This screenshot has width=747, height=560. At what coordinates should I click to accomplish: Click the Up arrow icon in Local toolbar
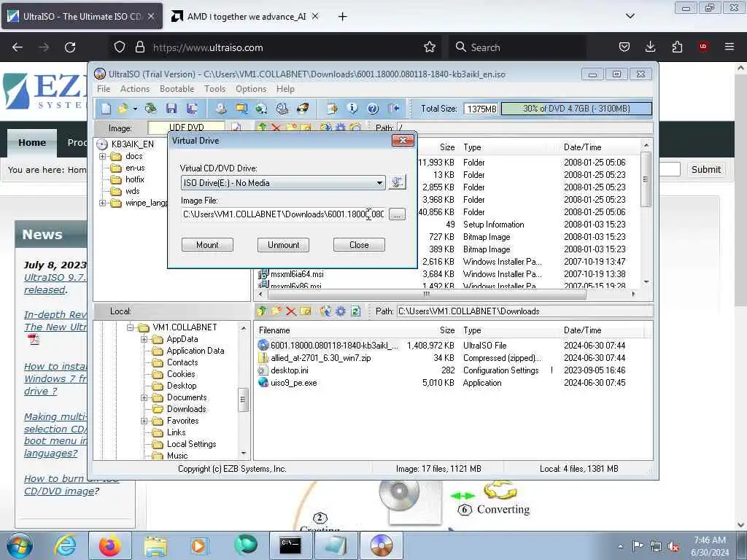(262, 311)
